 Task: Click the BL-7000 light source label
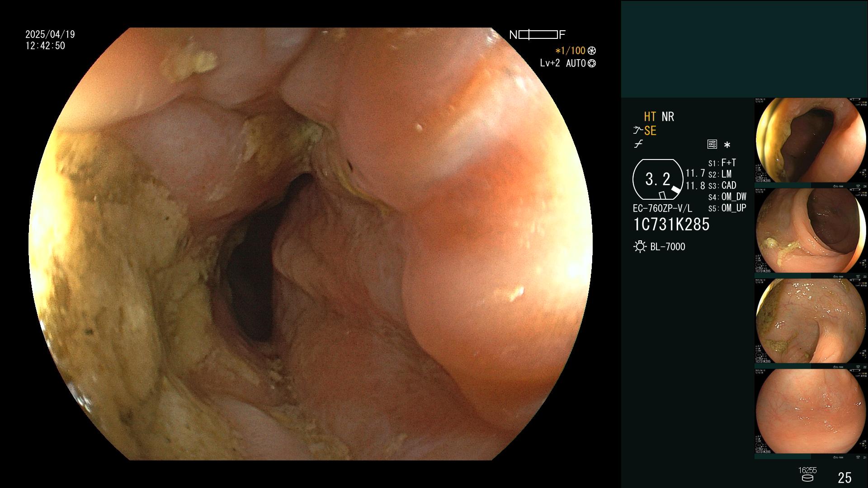(x=668, y=247)
